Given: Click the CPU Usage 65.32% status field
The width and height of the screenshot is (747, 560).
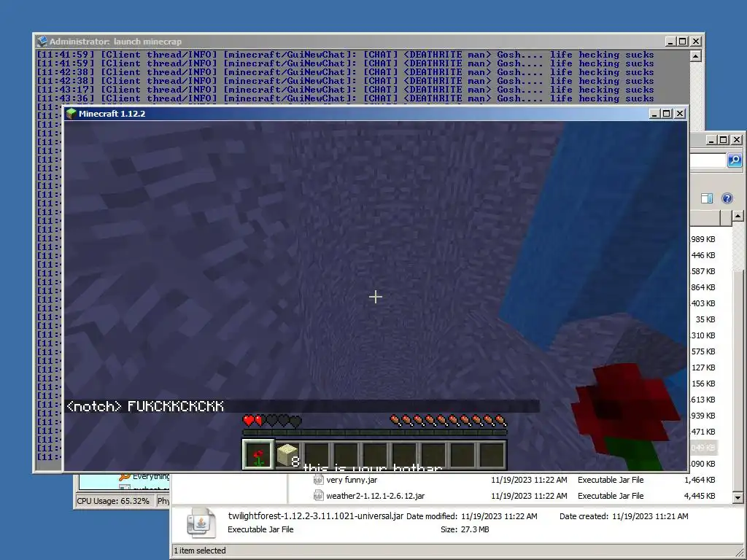Looking at the screenshot, I should tap(115, 501).
